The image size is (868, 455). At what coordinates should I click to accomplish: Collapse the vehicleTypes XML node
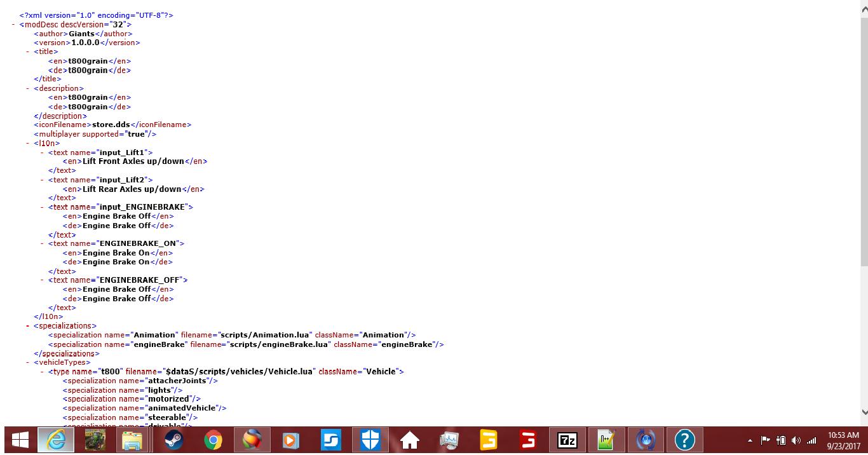28,362
